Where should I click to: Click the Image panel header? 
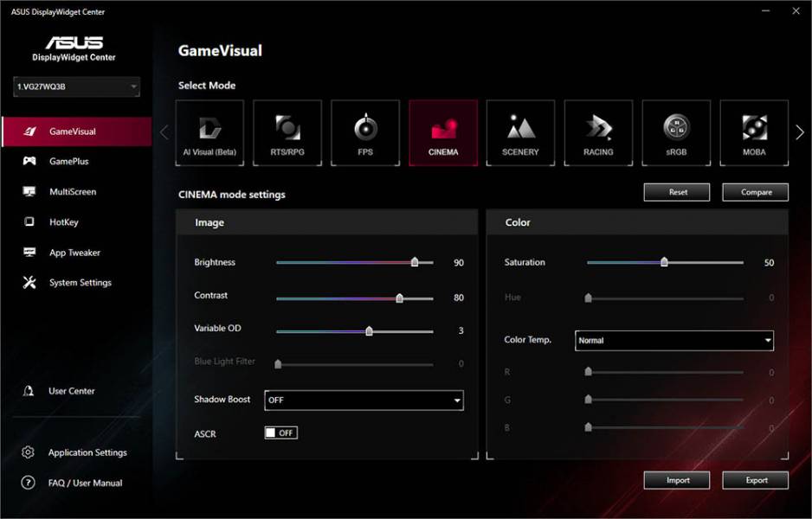pyautogui.click(x=326, y=222)
